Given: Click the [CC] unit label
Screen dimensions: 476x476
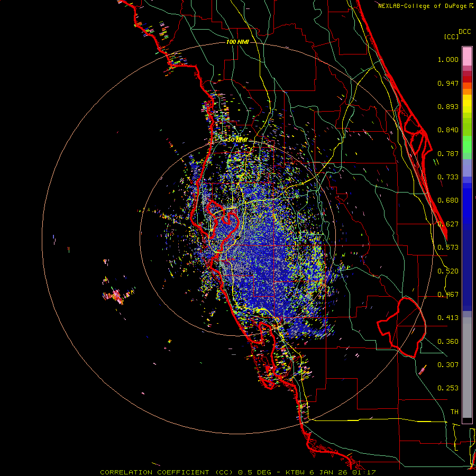Looking at the screenshot, I should tap(451, 36).
